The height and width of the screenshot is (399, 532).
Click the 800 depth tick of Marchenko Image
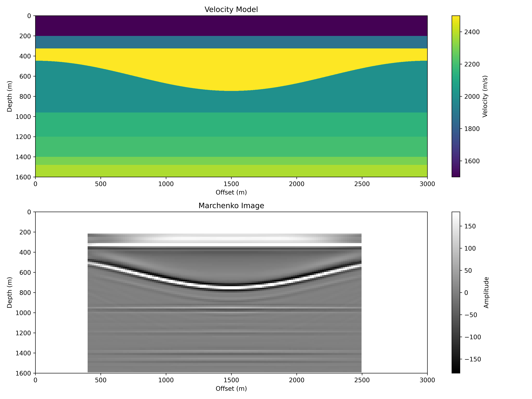25,293
